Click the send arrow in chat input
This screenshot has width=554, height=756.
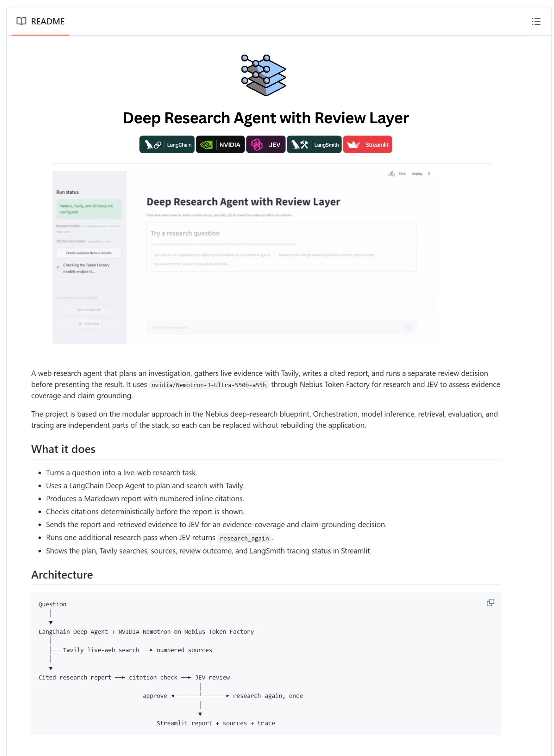pos(409,328)
